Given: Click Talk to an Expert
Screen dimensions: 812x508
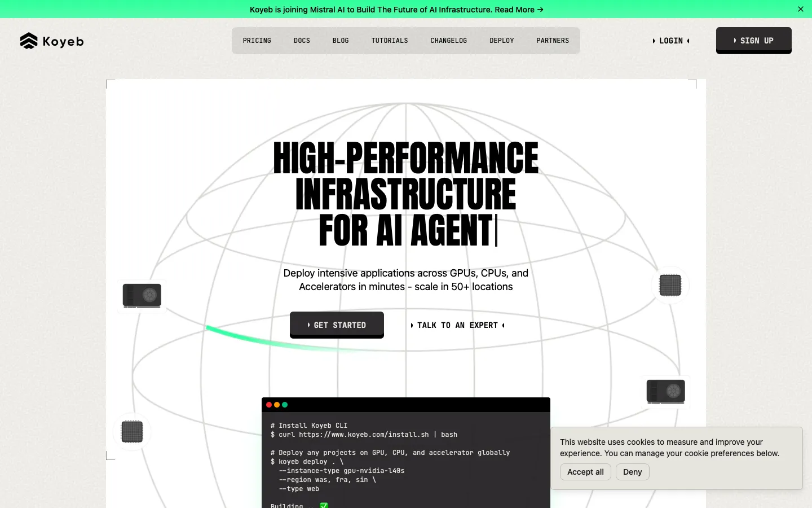Looking at the screenshot, I should [x=457, y=325].
